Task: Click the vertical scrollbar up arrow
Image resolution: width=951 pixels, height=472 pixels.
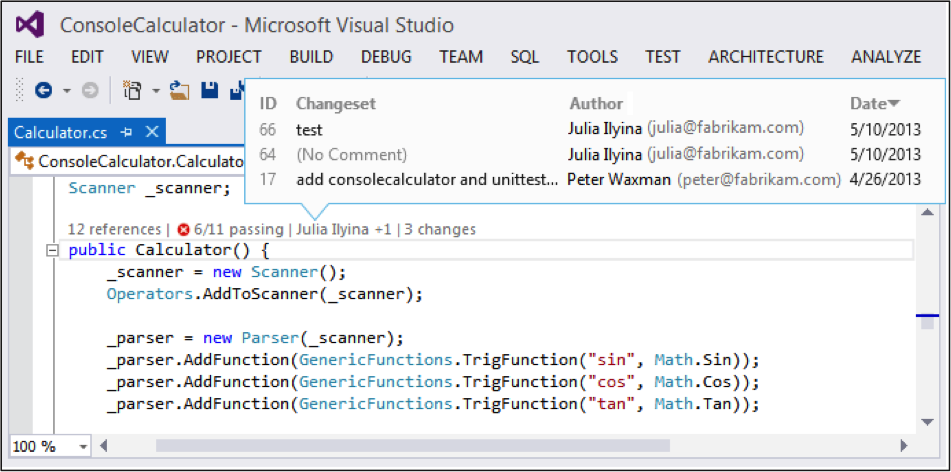Action: [927, 212]
